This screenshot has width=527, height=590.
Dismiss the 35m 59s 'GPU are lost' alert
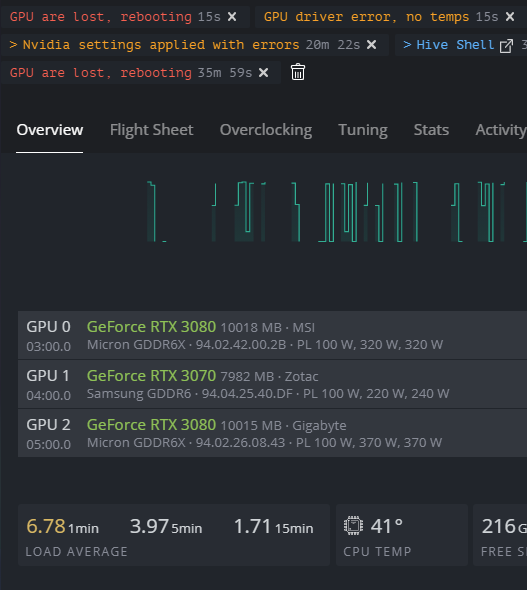click(264, 73)
